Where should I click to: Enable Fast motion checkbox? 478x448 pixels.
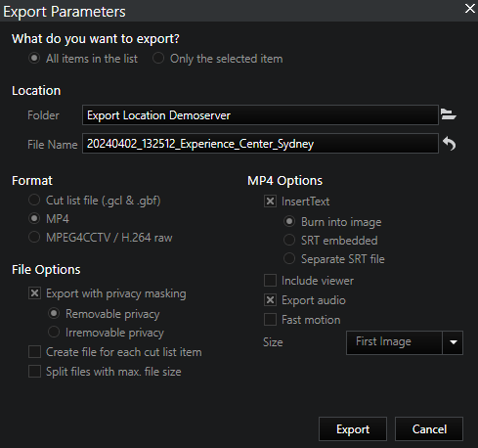(x=270, y=320)
